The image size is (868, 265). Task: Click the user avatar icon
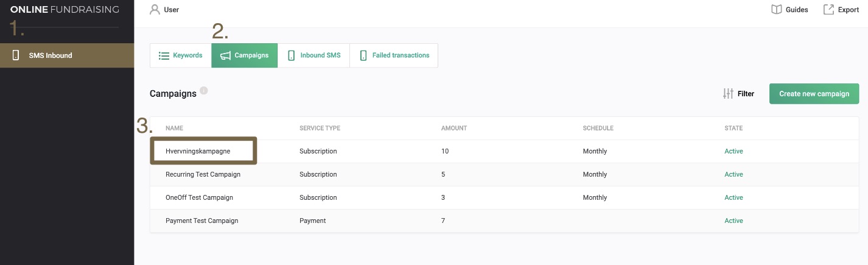pos(155,9)
